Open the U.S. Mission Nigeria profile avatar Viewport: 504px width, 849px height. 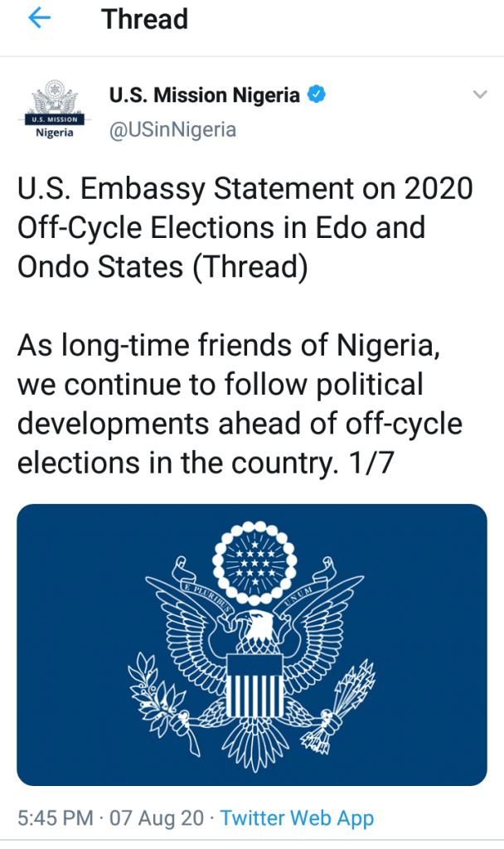click(55, 112)
